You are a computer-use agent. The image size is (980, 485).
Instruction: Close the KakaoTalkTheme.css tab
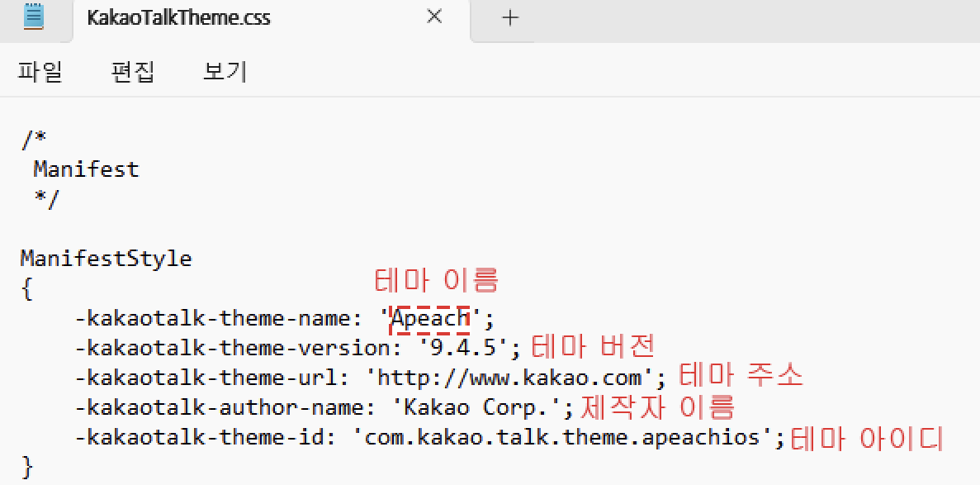click(433, 17)
